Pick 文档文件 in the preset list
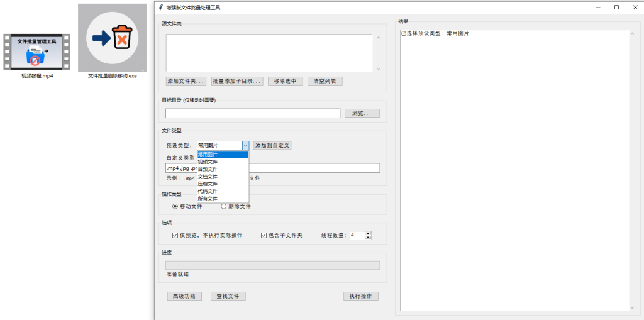This screenshot has width=644, height=320. (x=208, y=177)
